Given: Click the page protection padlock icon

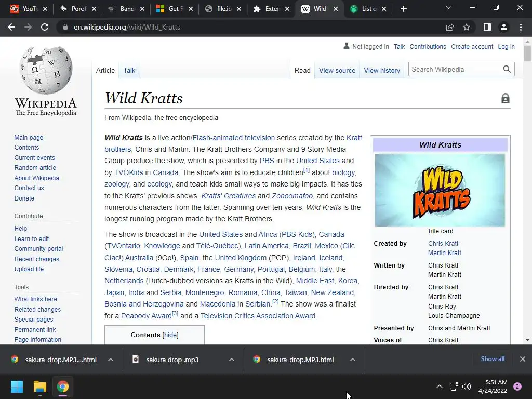Looking at the screenshot, I should click(505, 98).
